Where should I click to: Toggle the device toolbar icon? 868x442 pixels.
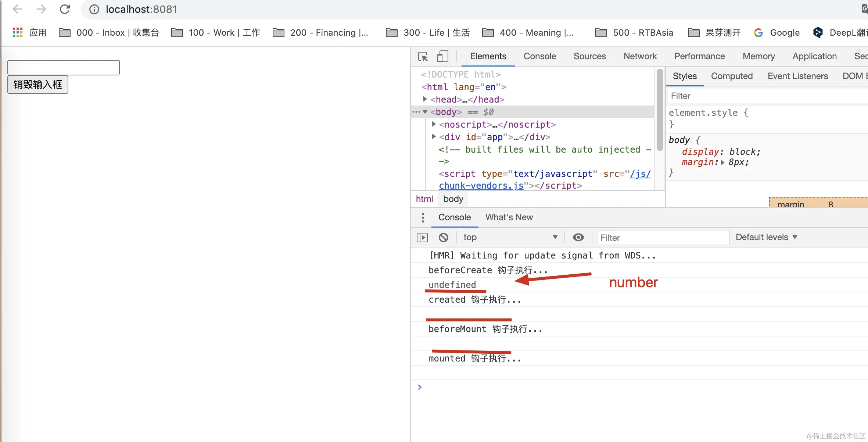pos(442,57)
